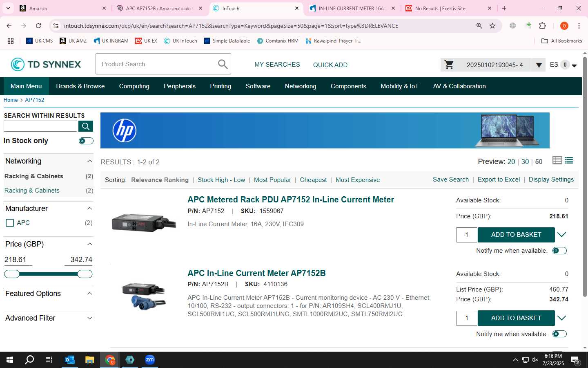Open the Main Menu

[26, 86]
